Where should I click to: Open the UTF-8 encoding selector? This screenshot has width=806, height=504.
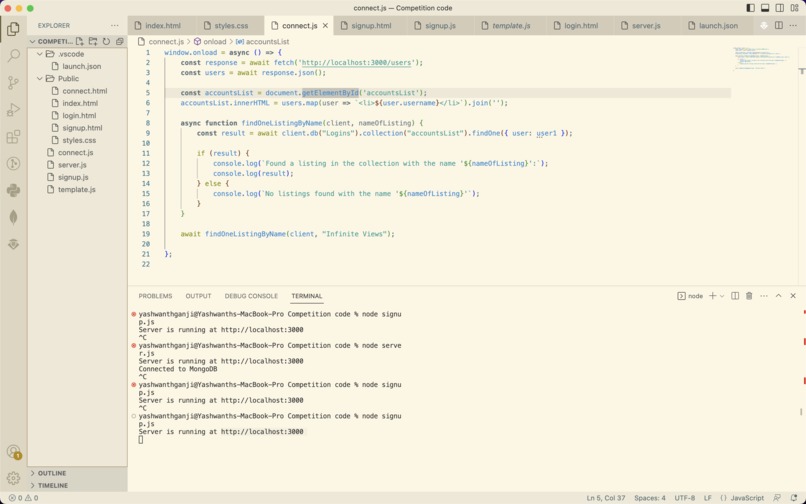coord(685,498)
